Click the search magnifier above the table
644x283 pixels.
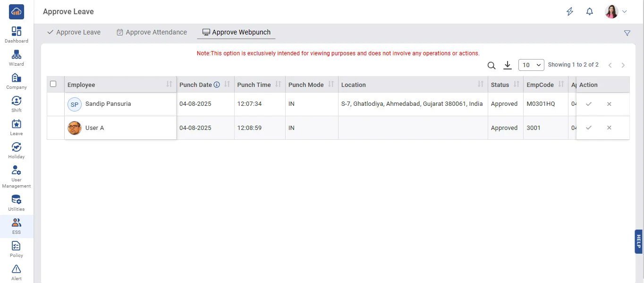491,65
